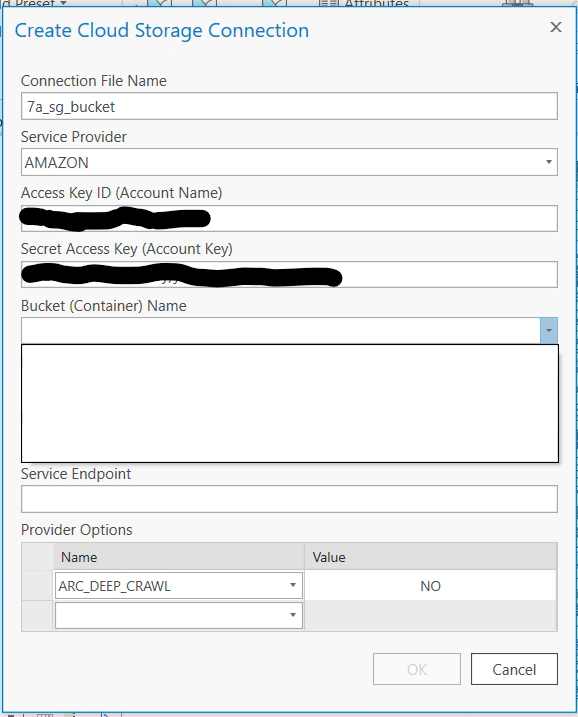Viewport: 578px width, 717px height.
Task: Click the empty value cell in second row
Action: (430, 615)
